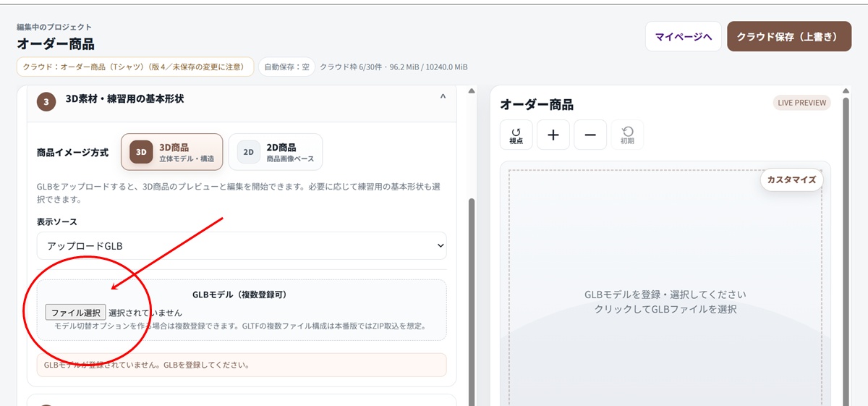Zoom in with the plus button
Viewport: 868px width, 406px height.
pyautogui.click(x=553, y=135)
